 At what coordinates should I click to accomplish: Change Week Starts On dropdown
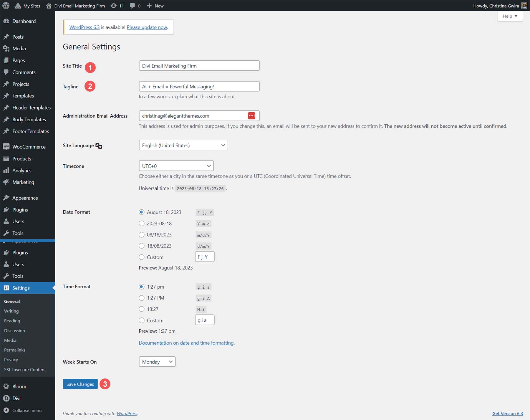point(157,362)
